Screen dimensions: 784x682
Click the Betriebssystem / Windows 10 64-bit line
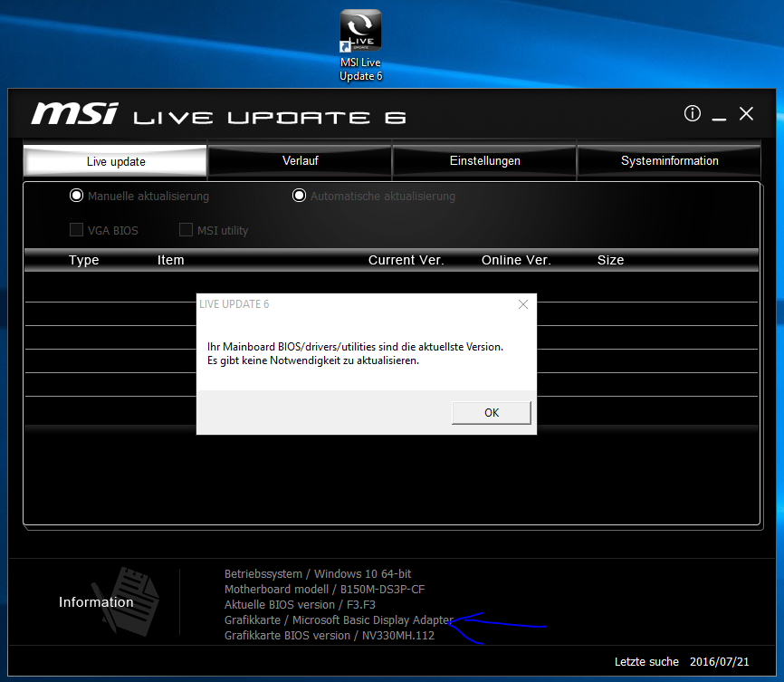318,574
